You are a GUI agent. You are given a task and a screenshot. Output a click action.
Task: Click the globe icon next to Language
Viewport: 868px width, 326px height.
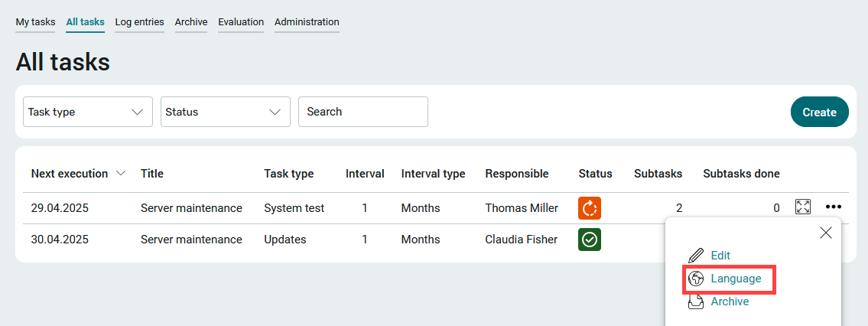(x=696, y=279)
